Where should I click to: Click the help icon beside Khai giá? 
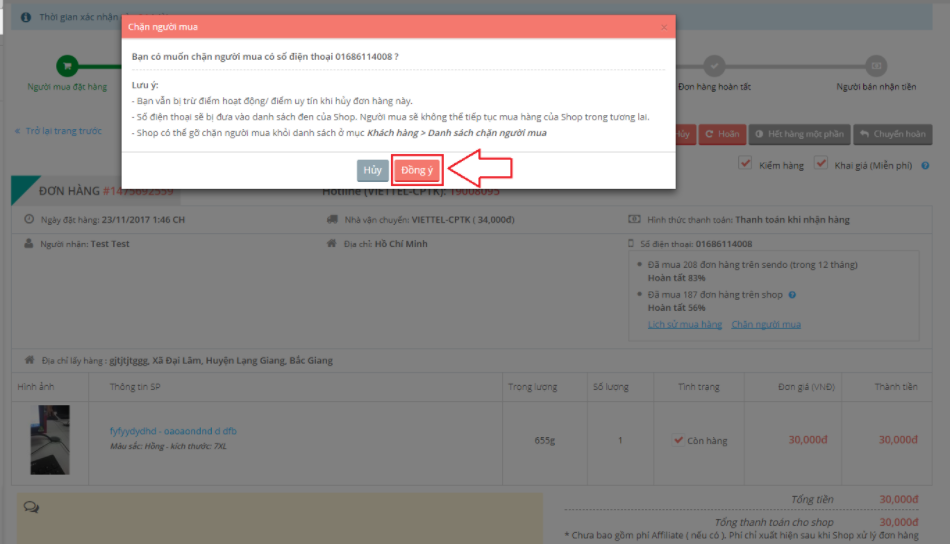(925, 166)
